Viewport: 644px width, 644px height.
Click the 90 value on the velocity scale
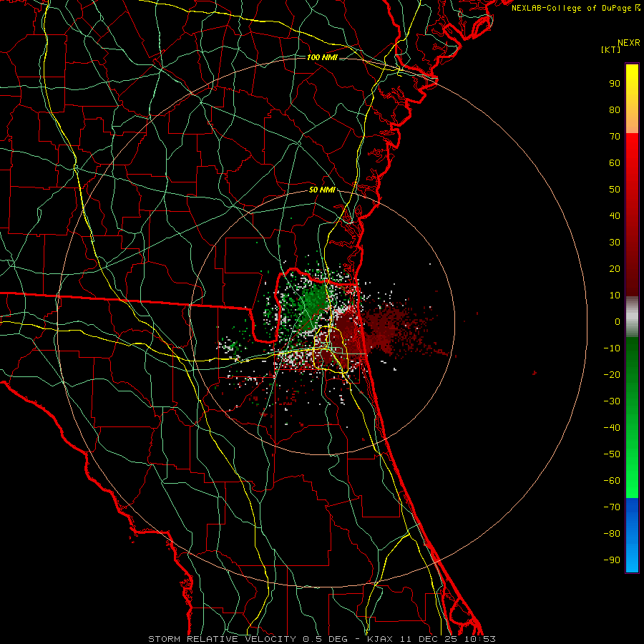[615, 84]
